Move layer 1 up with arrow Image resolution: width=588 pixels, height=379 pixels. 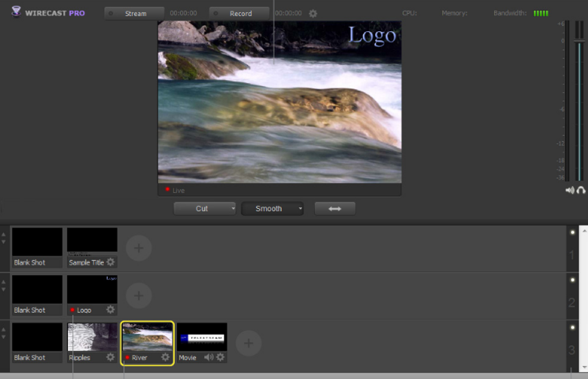[3, 234]
